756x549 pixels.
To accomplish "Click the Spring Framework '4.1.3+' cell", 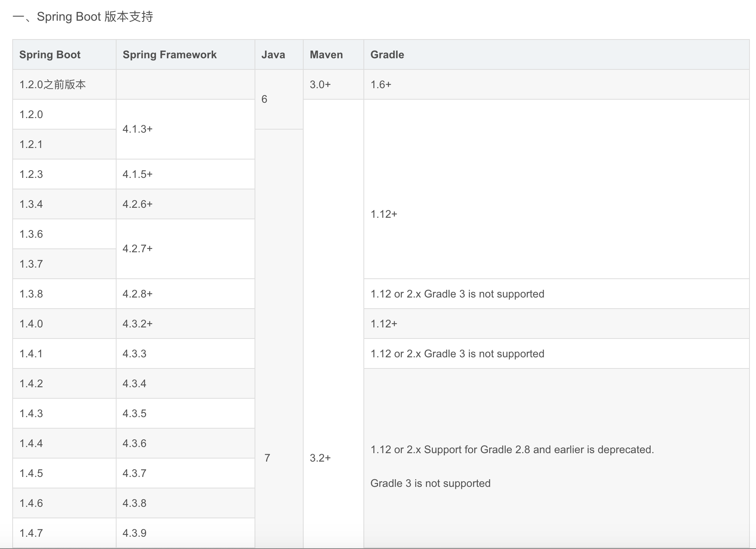I will point(186,129).
